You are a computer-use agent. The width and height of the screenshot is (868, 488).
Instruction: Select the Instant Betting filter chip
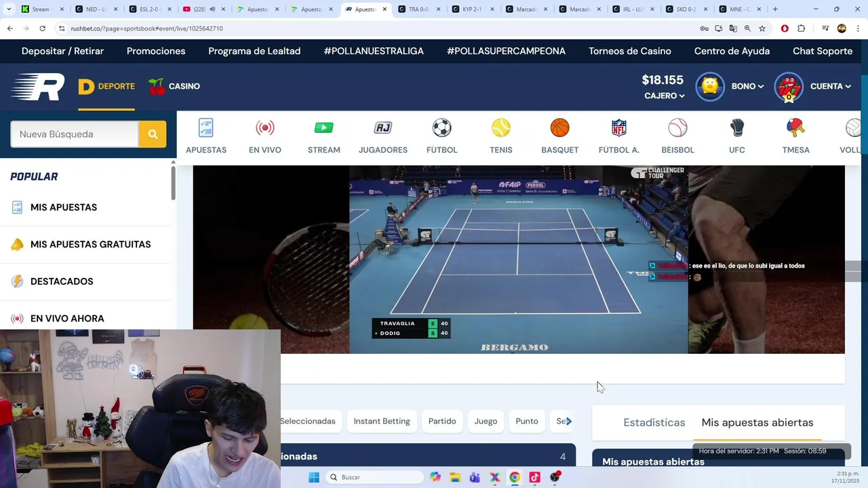coord(382,421)
